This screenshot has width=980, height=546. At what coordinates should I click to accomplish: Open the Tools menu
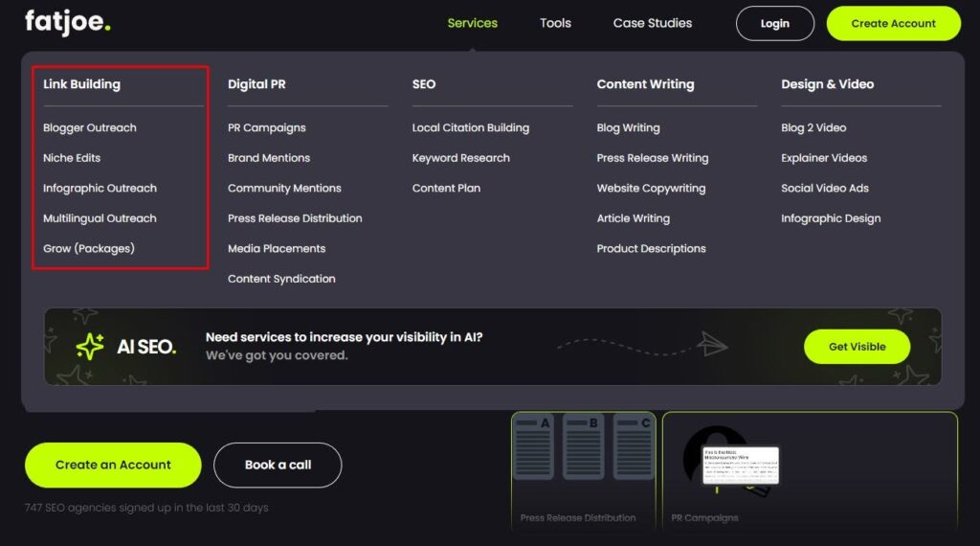556,23
